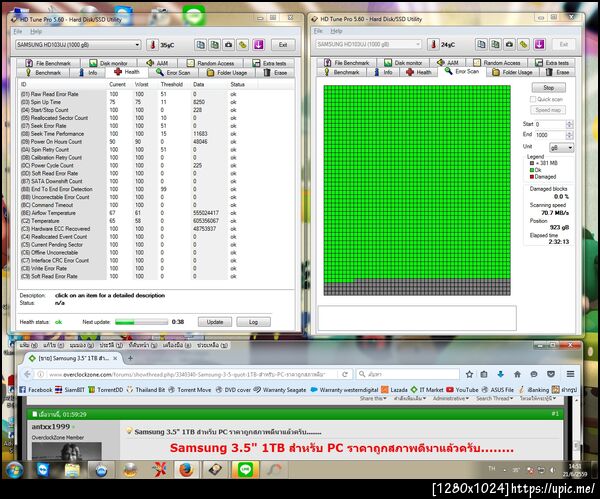600x499 pixels.
Task: Open a new Firefox tab with plus
Action: point(130,358)
